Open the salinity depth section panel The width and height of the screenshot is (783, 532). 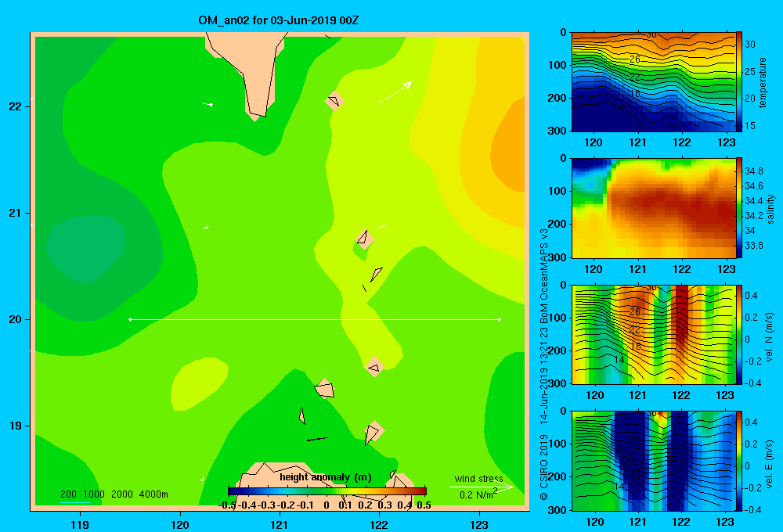[x=653, y=208]
